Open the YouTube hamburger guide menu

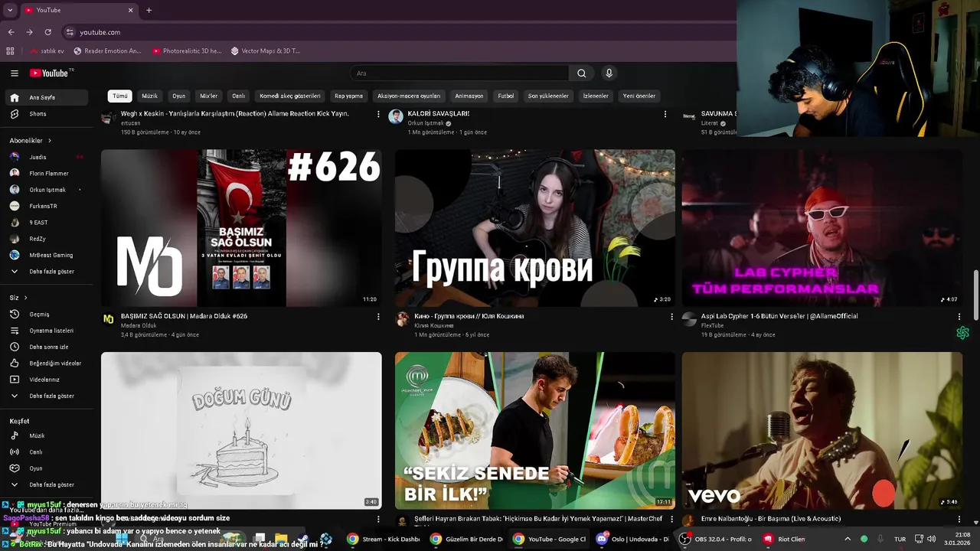[x=15, y=73]
